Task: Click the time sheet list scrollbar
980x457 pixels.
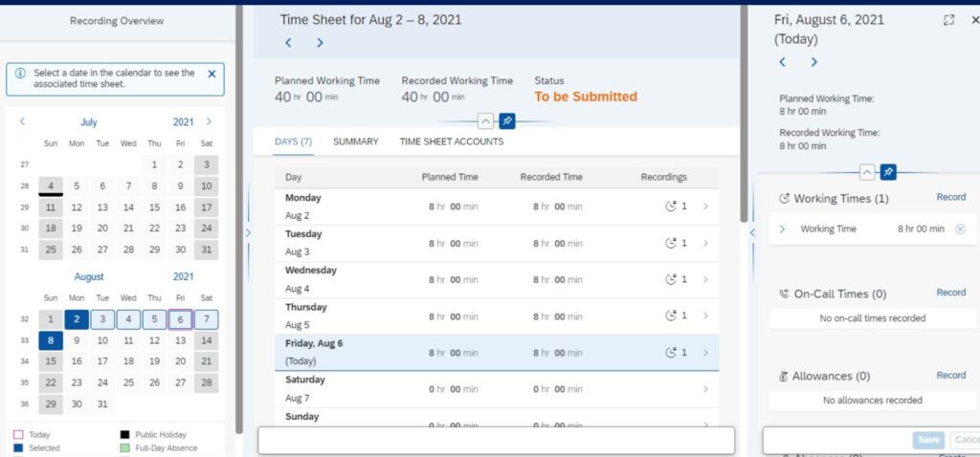Action: click(x=743, y=114)
